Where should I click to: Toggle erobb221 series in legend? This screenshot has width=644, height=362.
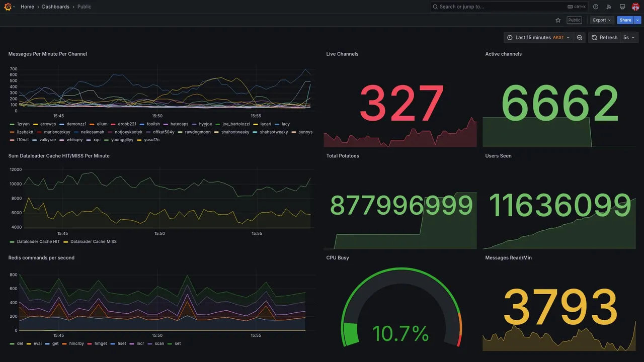pyautogui.click(x=127, y=124)
